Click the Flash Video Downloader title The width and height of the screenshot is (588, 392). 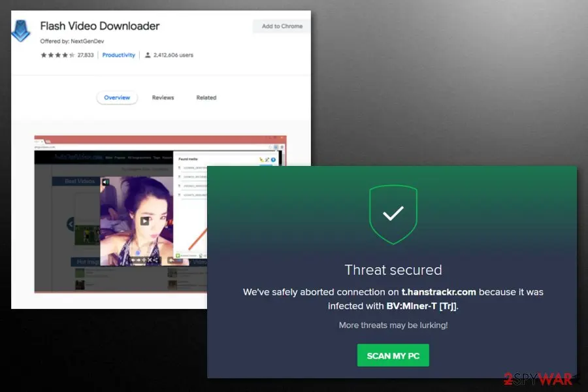pyautogui.click(x=100, y=26)
